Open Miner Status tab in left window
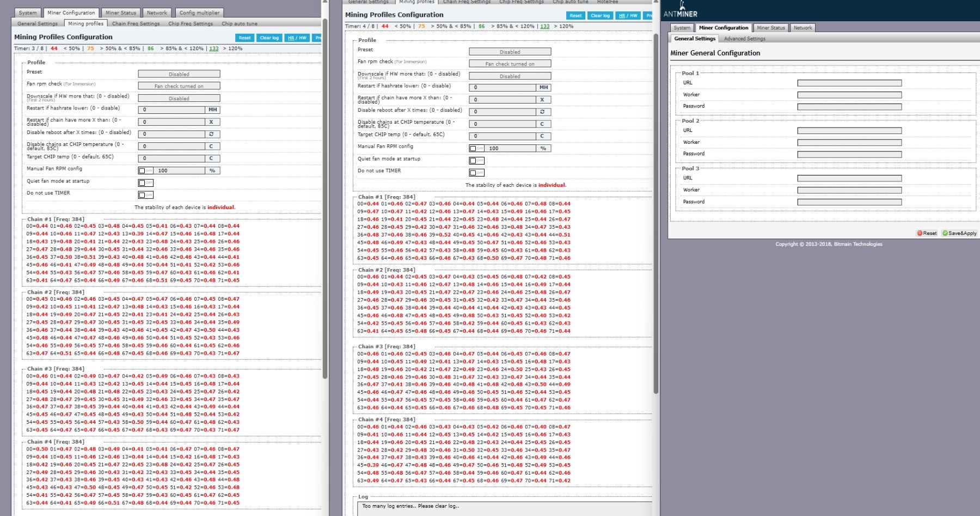 click(121, 13)
